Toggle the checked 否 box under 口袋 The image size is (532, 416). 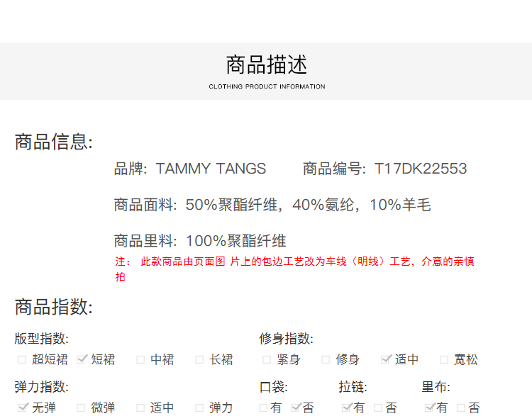296,407
